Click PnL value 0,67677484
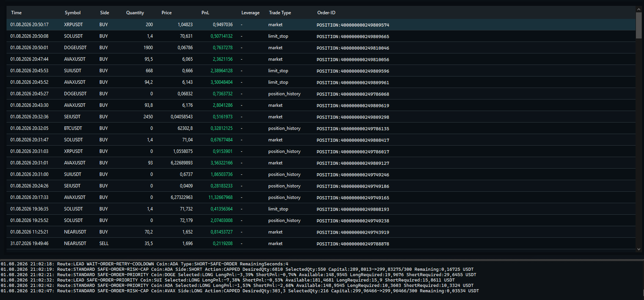Screen dimensions: 644x300 tap(221, 140)
